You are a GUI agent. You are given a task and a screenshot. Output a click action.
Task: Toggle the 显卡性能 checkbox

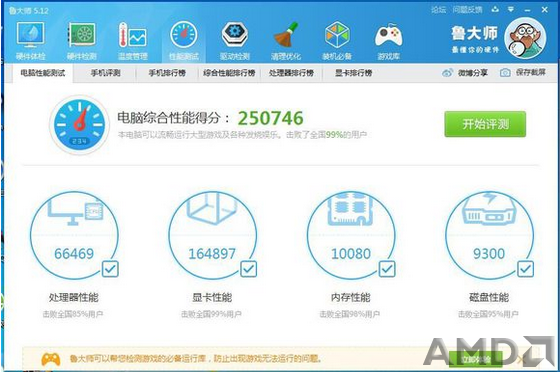249,269
